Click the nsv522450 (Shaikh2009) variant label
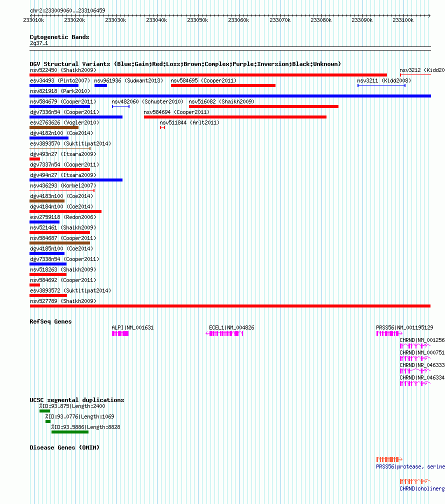 click(x=63, y=70)
